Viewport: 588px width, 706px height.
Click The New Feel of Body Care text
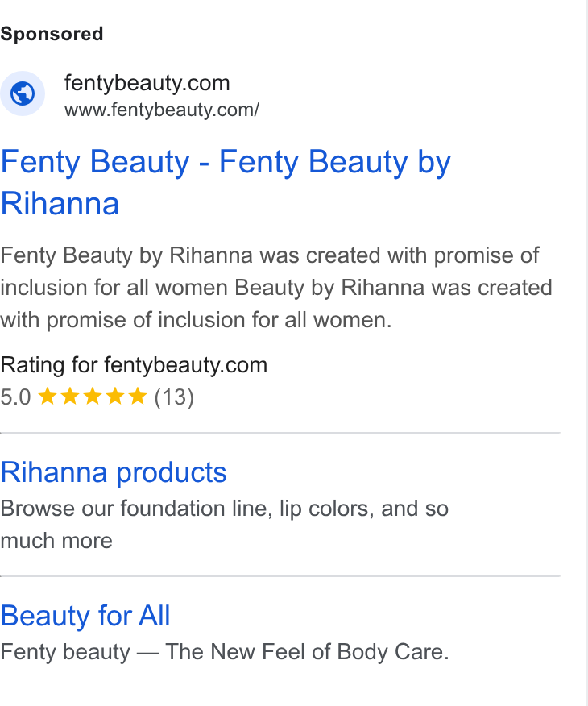(307, 652)
